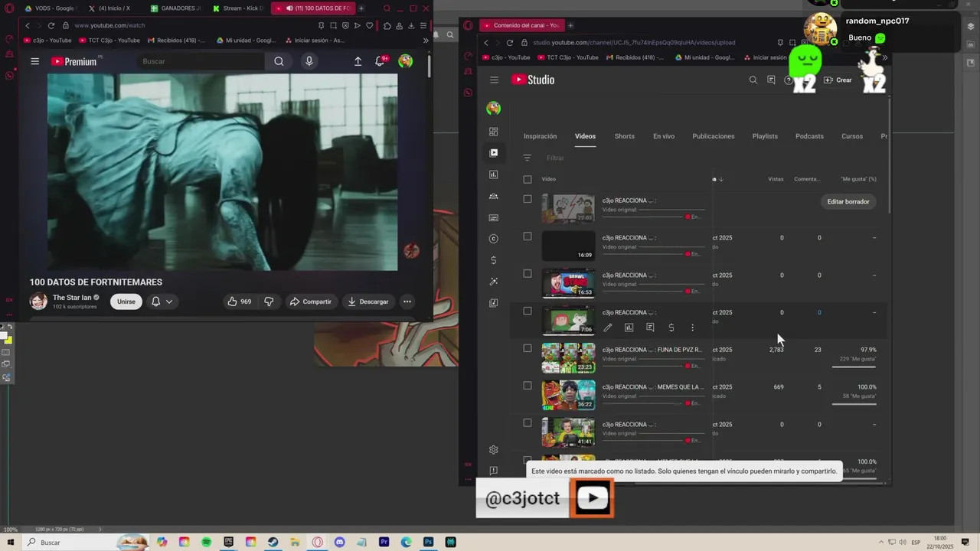
Task: Switch to En vivo tab
Action: point(664,136)
